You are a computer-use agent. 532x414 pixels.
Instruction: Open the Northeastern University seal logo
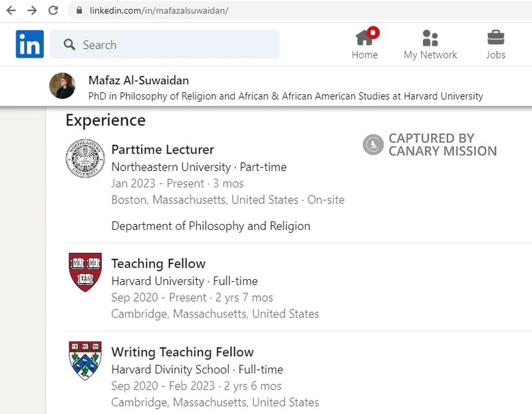coord(85,158)
